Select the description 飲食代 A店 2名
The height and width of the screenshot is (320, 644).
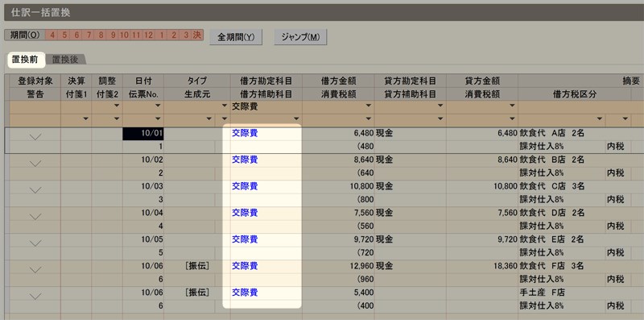point(552,133)
